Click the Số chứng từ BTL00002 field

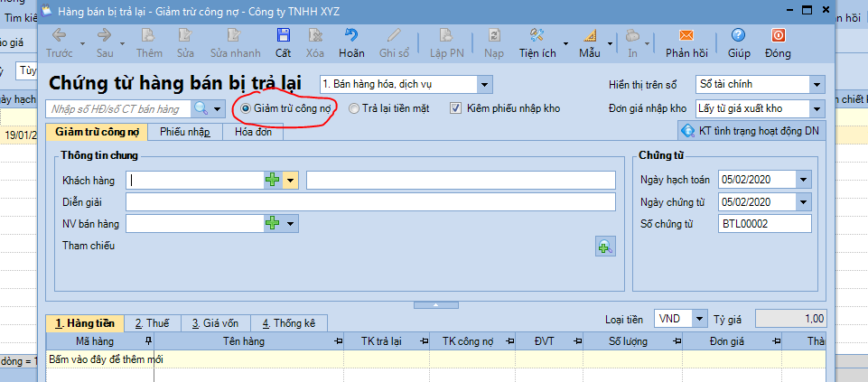(x=764, y=224)
